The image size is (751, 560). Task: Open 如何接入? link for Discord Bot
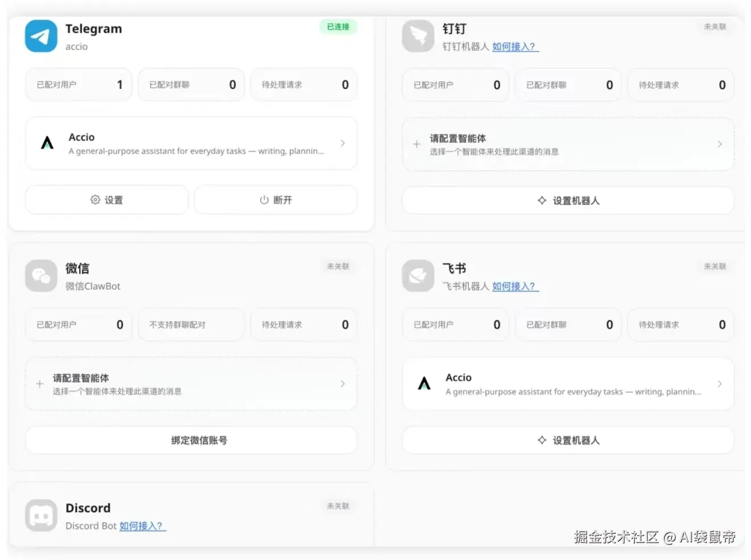tap(142, 526)
